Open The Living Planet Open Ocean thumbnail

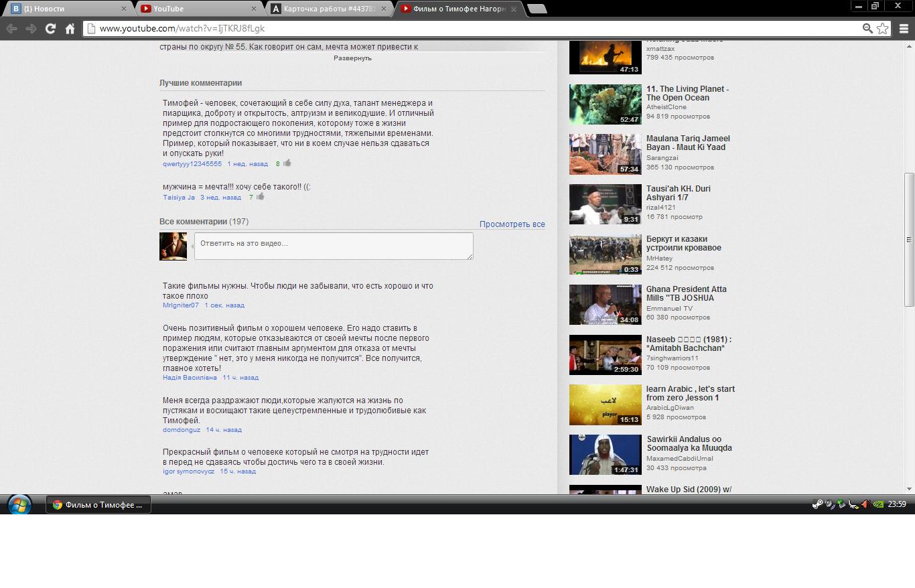click(x=606, y=104)
